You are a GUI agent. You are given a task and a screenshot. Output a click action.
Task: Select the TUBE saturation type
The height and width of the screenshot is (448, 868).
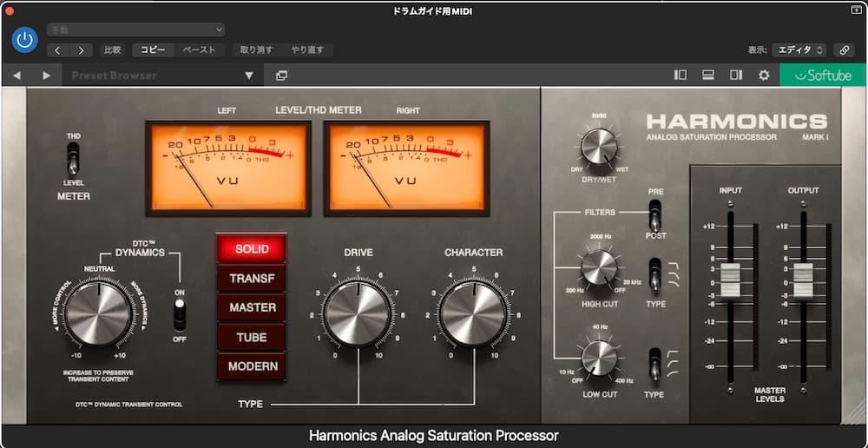(x=252, y=337)
